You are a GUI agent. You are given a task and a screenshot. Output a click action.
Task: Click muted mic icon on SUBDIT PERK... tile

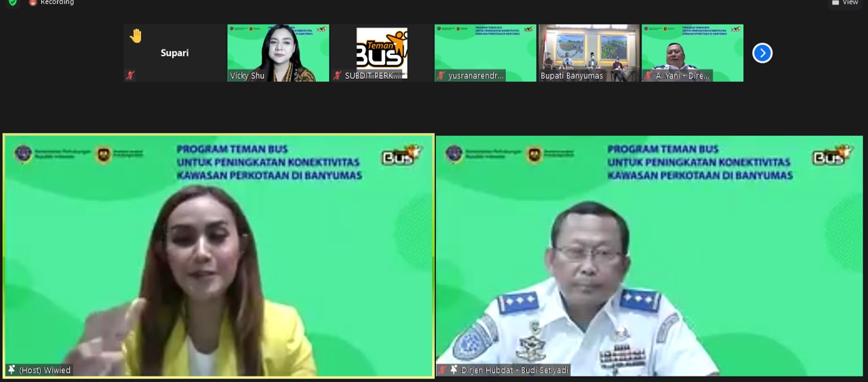(338, 76)
